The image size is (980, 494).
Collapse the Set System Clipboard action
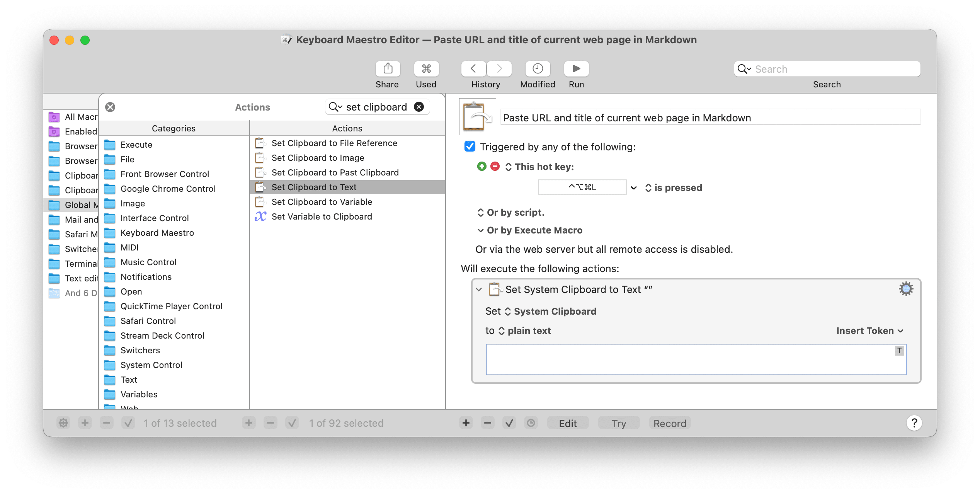point(479,289)
